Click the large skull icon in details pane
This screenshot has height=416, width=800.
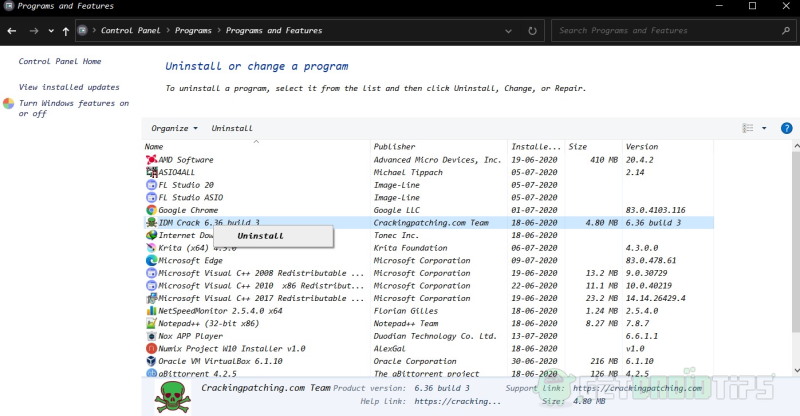coord(172,397)
